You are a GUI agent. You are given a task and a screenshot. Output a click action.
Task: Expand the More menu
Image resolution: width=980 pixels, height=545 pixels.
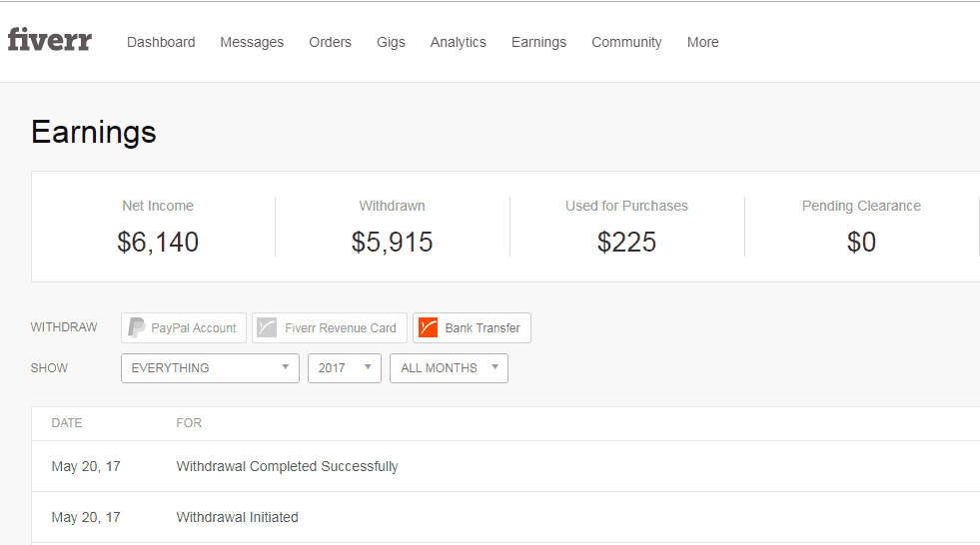point(702,42)
